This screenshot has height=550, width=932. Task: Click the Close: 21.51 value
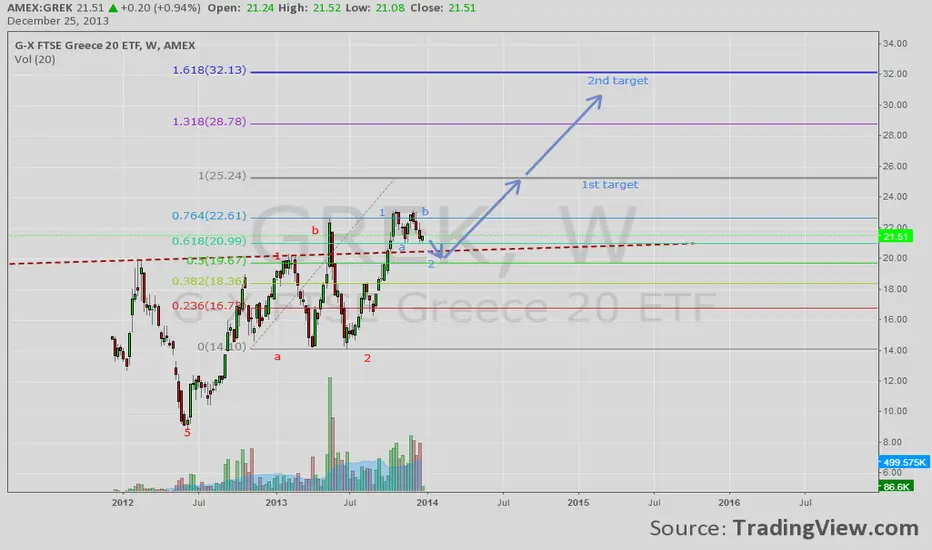[443, 8]
